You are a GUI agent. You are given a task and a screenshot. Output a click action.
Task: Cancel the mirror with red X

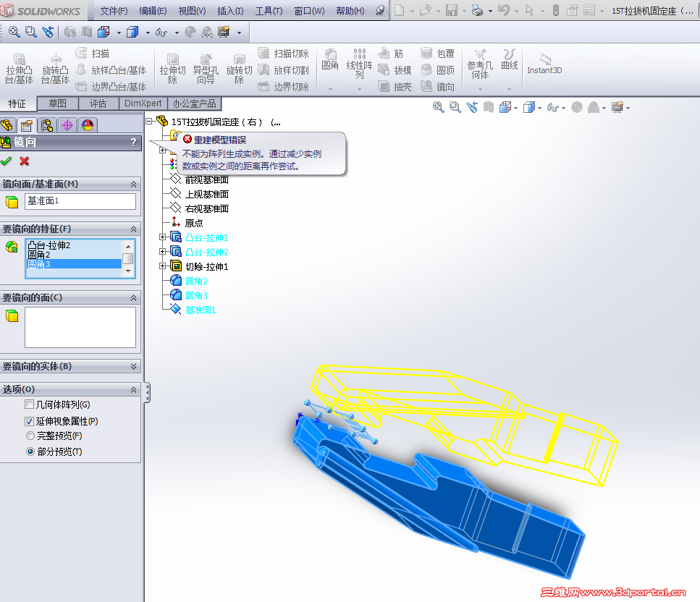click(25, 161)
